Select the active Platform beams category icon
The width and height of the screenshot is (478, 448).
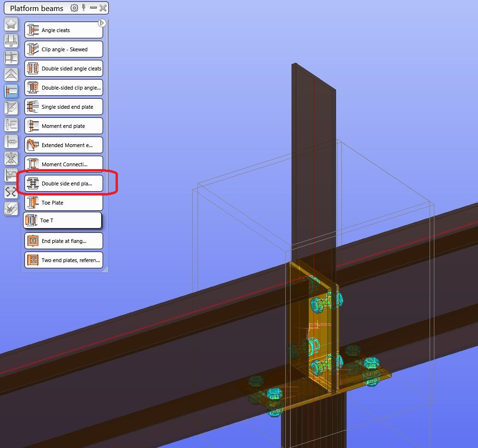point(11,91)
